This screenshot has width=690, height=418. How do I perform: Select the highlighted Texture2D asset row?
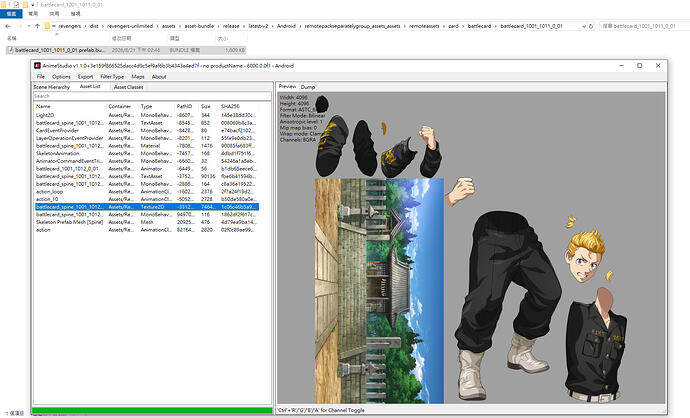coord(147,207)
